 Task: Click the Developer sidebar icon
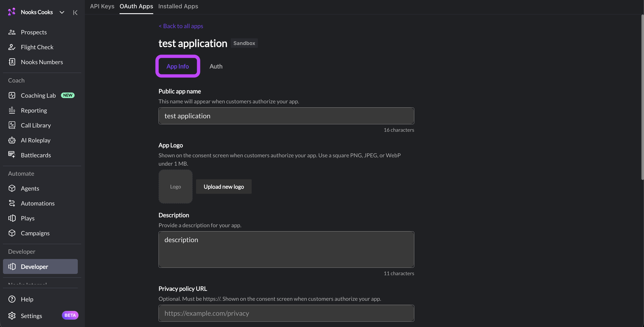coord(12,266)
